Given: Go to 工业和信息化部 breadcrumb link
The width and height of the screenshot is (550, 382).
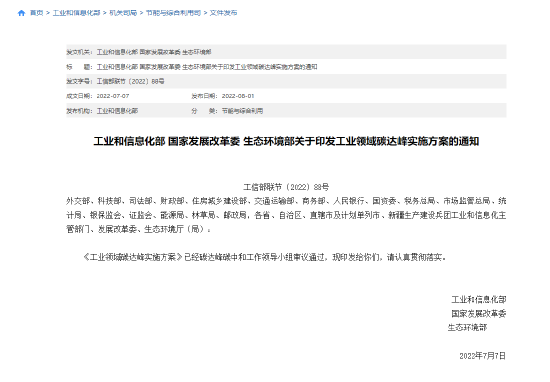Looking at the screenshot, I should click(76, 13).
